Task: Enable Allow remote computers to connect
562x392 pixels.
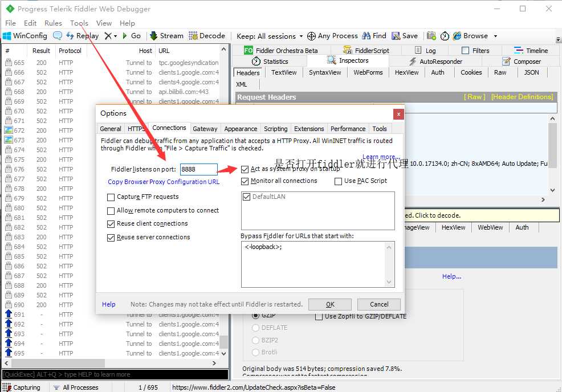Action: pyautogui.click(x=111, y=211)
